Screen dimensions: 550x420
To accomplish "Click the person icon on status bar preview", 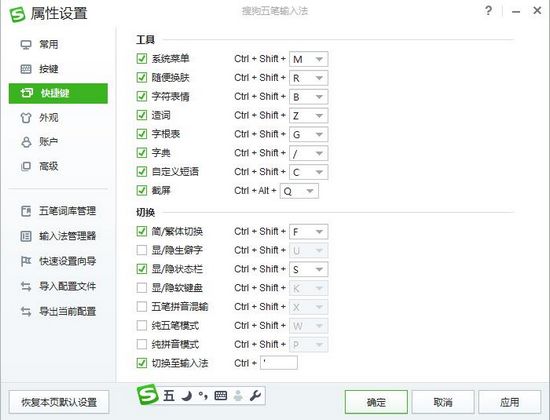I will click(238, 396).
